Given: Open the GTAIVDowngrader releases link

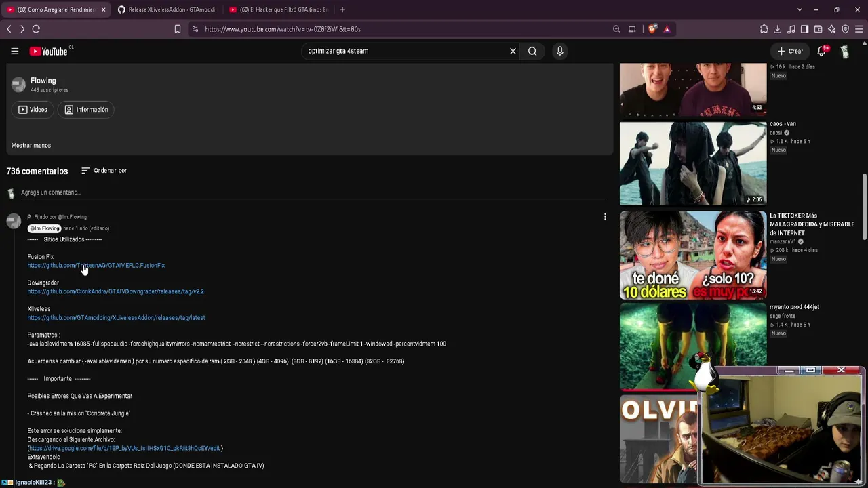Looking at the screenshot, I should coord(116,291).
